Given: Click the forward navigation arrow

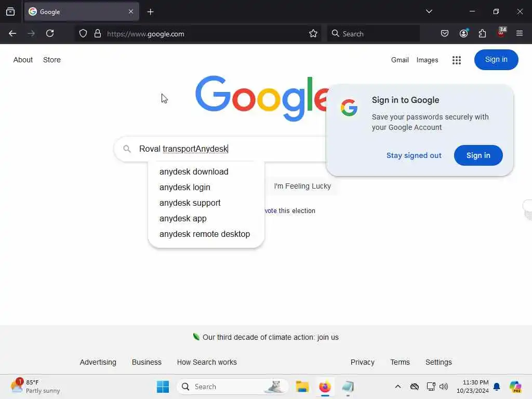Looking at the screenshot, I should pos(31,34).
